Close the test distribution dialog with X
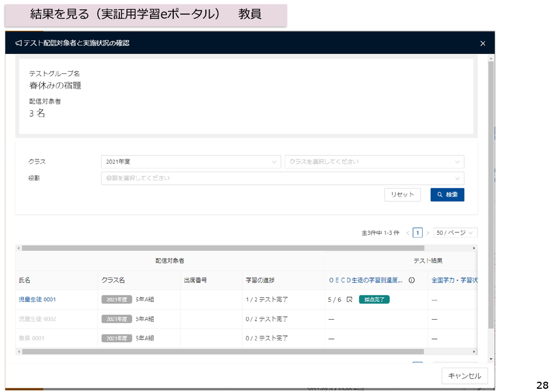The width and height of the screenshot is (553, 392). pos(482,43)
